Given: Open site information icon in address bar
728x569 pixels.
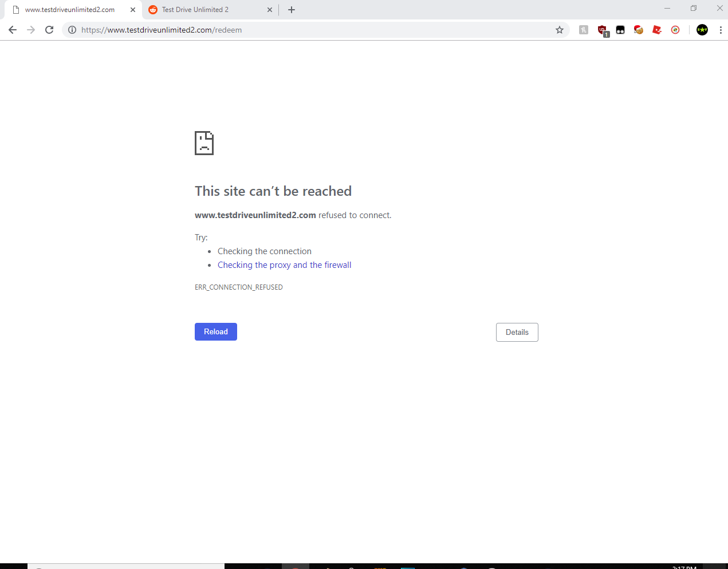Looking at the screenshot, I should 72,30.
